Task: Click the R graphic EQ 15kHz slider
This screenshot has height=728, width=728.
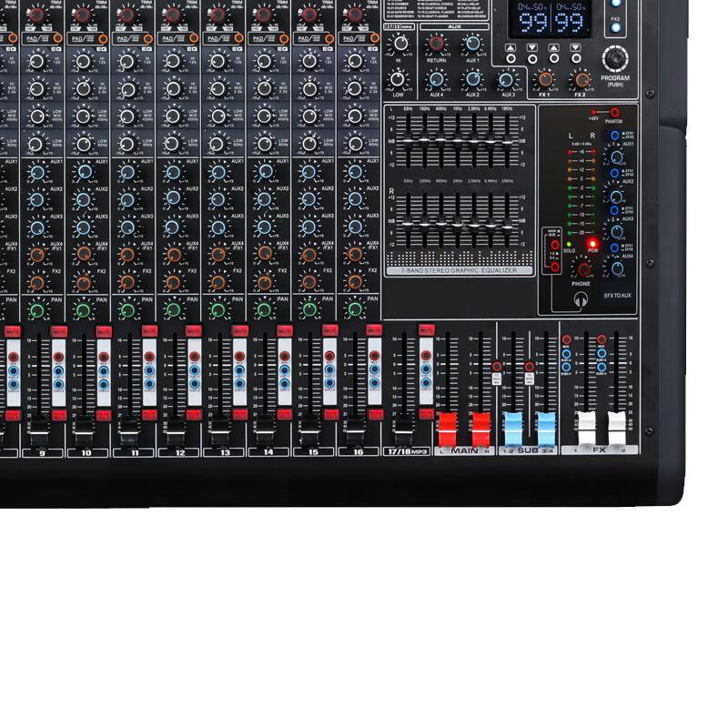Action: pos(508,226)
